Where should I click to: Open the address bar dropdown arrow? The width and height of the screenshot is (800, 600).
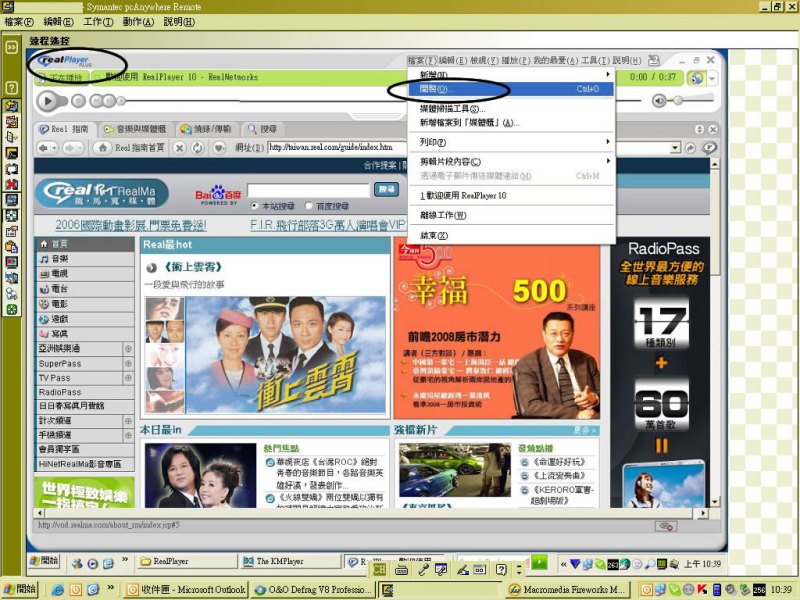click(675, 148)
